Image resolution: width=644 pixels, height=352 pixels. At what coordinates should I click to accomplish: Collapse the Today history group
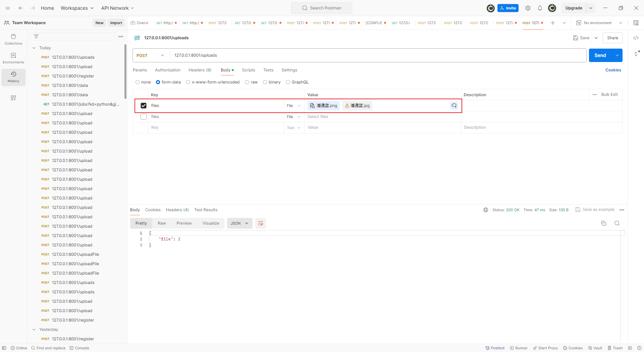pyautogui.click(x=34, y=48)
